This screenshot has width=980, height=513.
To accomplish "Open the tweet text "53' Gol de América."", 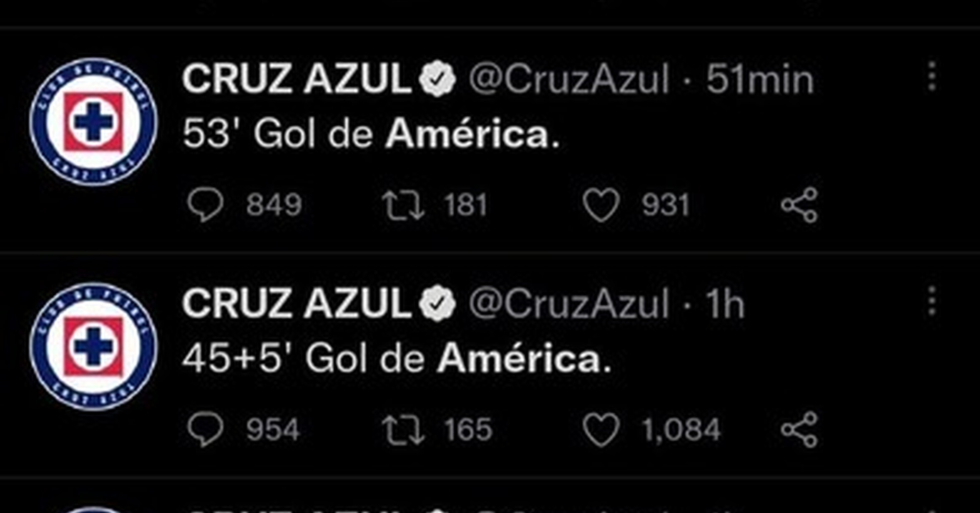I will tap(370, 134).
